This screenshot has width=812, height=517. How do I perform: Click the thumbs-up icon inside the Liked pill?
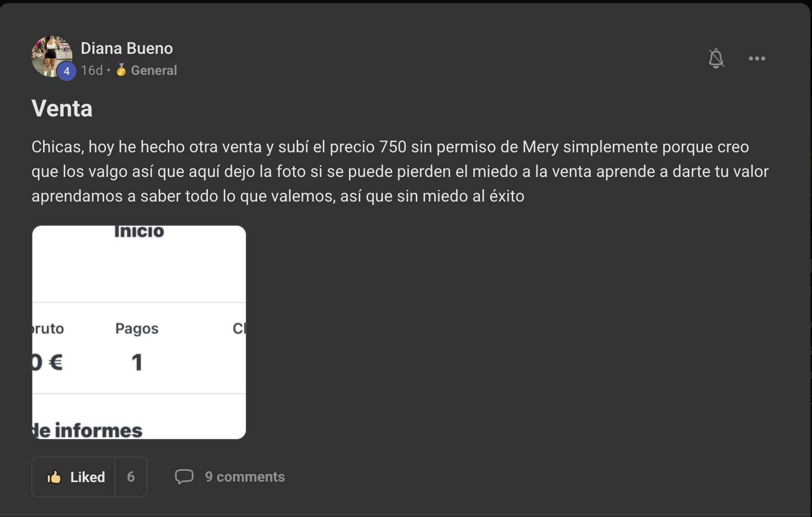coord(53,476)
